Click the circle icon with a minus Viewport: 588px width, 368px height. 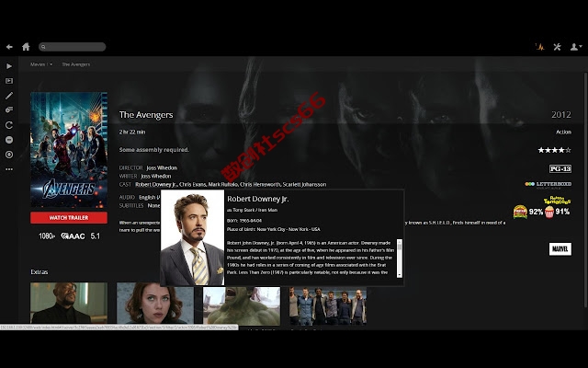point(9,140)
